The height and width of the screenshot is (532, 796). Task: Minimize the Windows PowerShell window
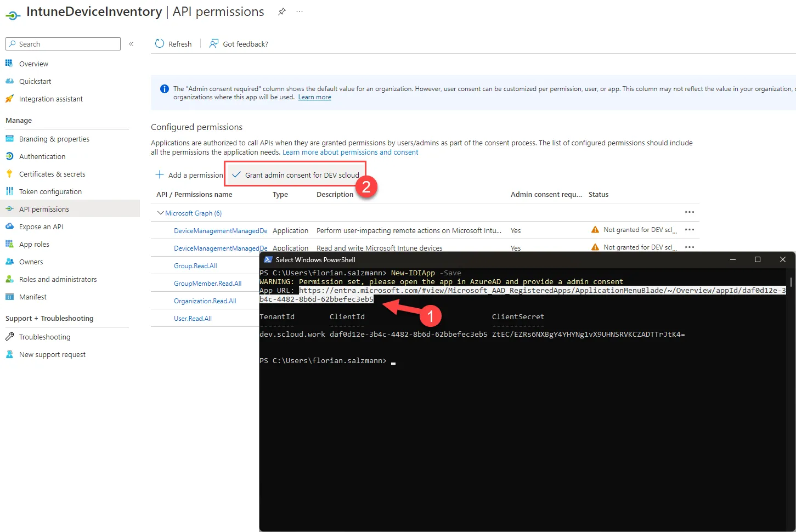[732, 259]
